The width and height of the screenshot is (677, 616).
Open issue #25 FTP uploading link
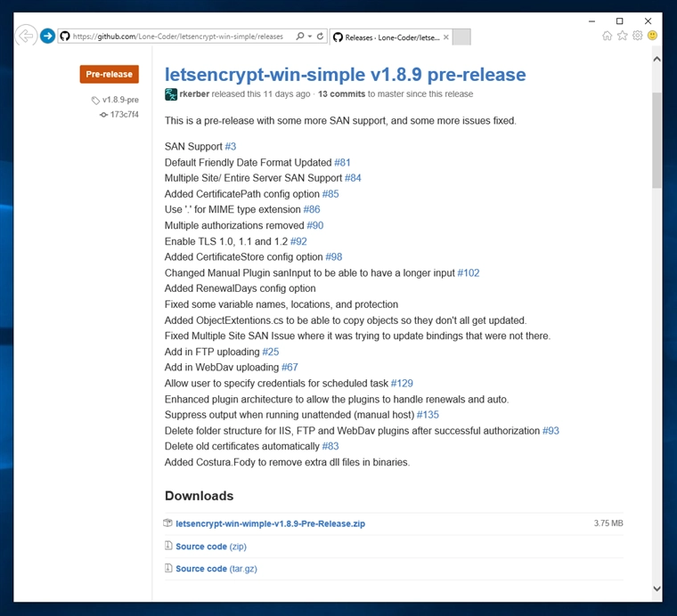pos(271,352)
